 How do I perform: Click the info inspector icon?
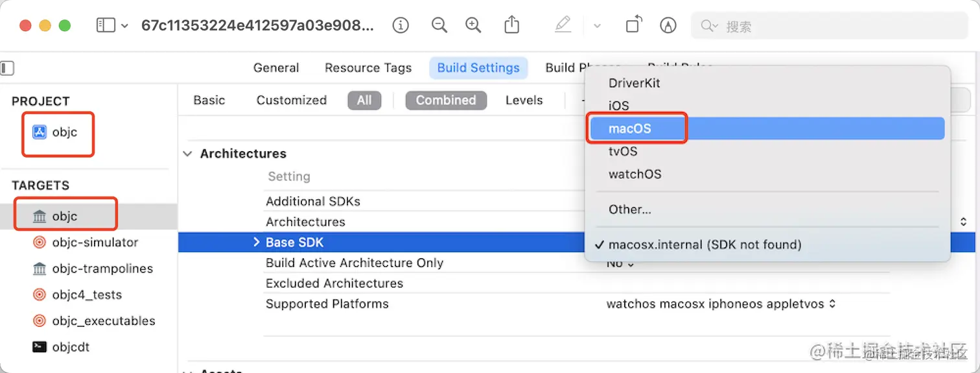pos(401,25)
